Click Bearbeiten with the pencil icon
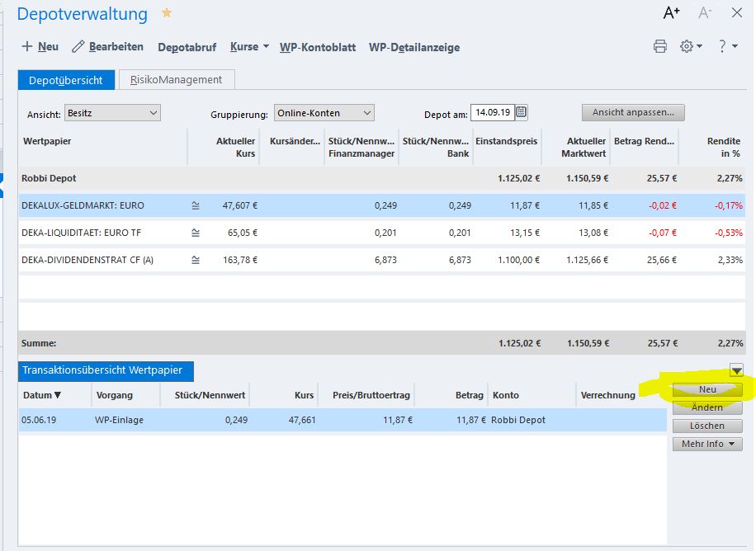This screenshot has height=551, width=756. [107, 47]
